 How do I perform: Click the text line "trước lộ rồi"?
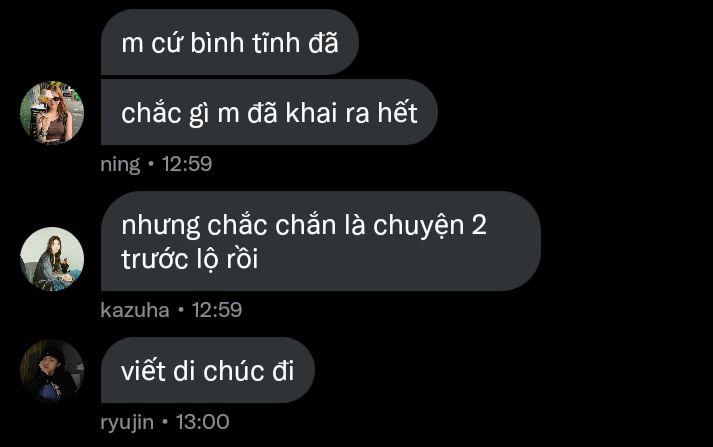190,259
